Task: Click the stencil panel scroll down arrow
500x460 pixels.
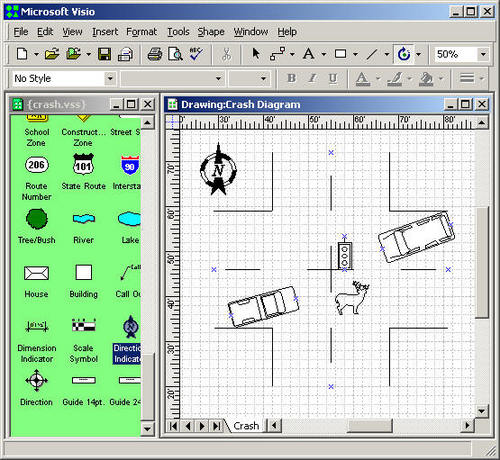Action: (x=147, y=428)
